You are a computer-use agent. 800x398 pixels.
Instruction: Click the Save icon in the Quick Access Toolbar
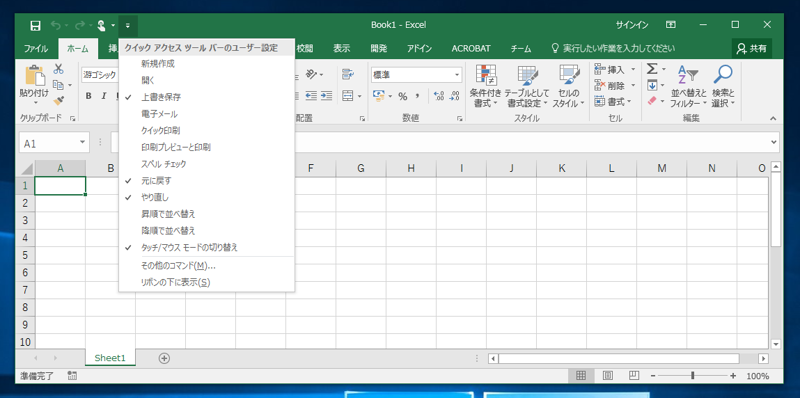click(x=35, y=25)
